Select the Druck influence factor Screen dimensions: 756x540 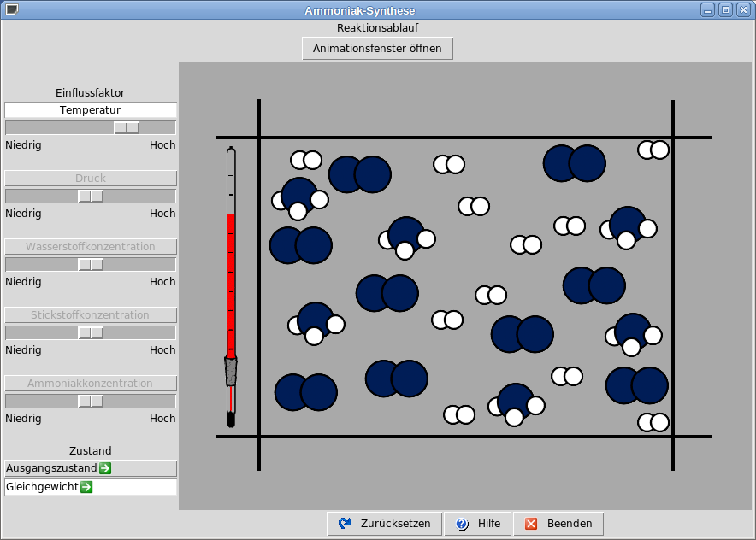[91, 179]
